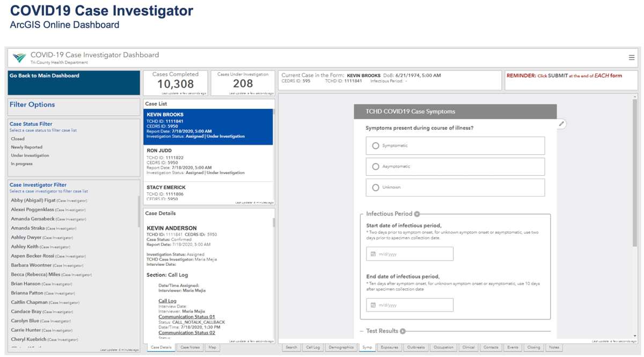
Task: Select the Asymptomatic radio option
Action: (x=455, y=167)
